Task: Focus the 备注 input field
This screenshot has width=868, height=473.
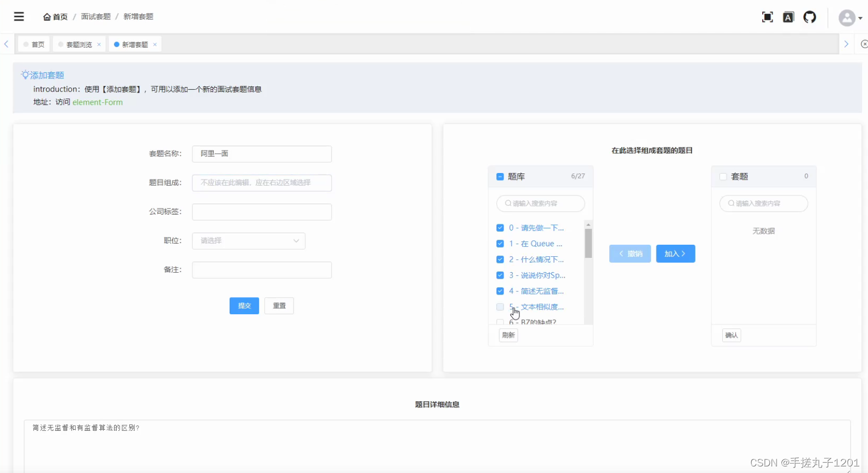Action: (x=262, y=270)
